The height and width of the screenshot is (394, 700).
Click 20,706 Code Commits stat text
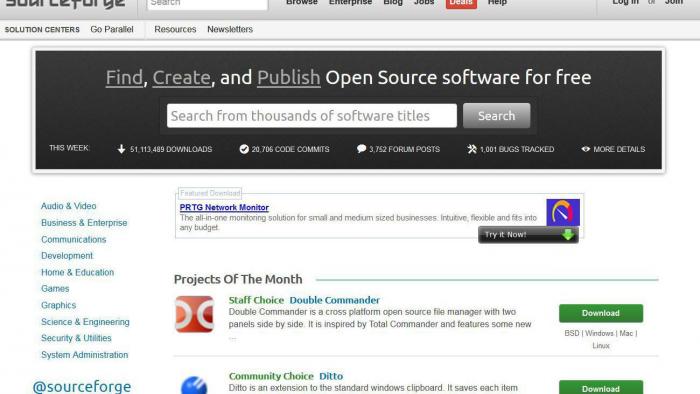(290, 149)
